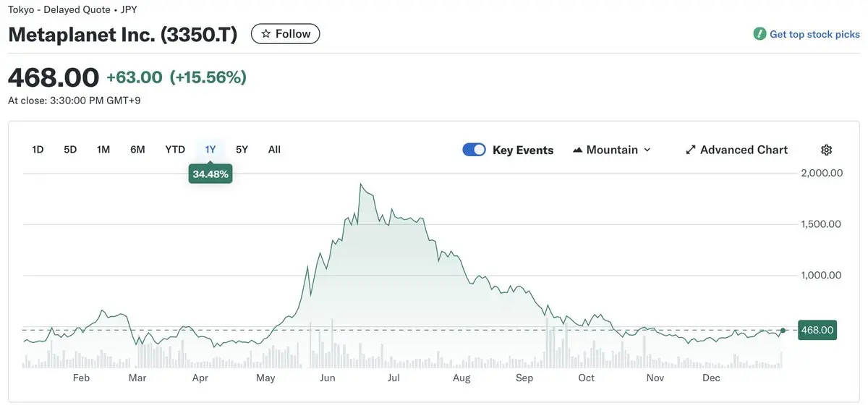This screenshot has height=408, width=868.
Task: Show the 6M price history
Action: (x=137, y=150)
